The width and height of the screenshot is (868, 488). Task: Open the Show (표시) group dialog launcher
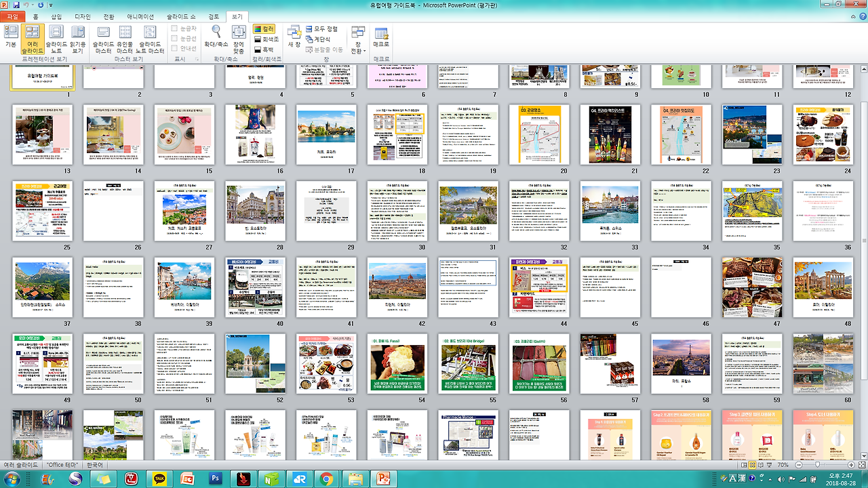pos(198,60)
